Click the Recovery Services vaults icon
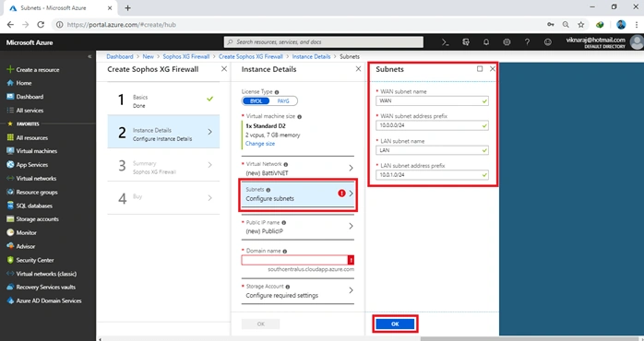The image size is (644, 341). (10, 288)
